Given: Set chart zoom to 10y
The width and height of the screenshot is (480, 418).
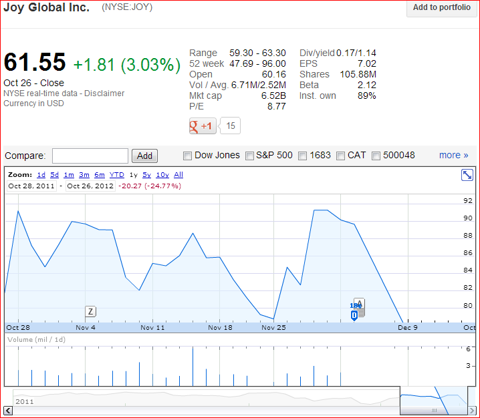Looking at the screenshot, I should pyautogui.click(x=162, y=175).
